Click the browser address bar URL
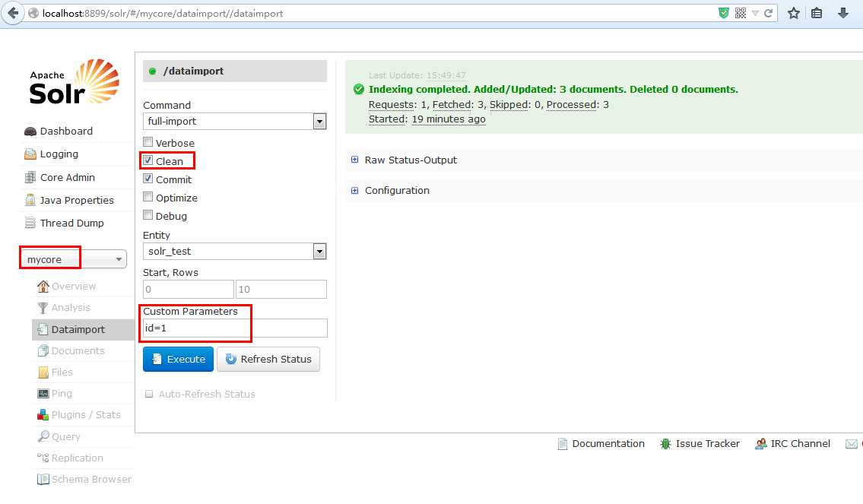Image resolution: width=863 pixels, height=504 pixels. point(163,13)
